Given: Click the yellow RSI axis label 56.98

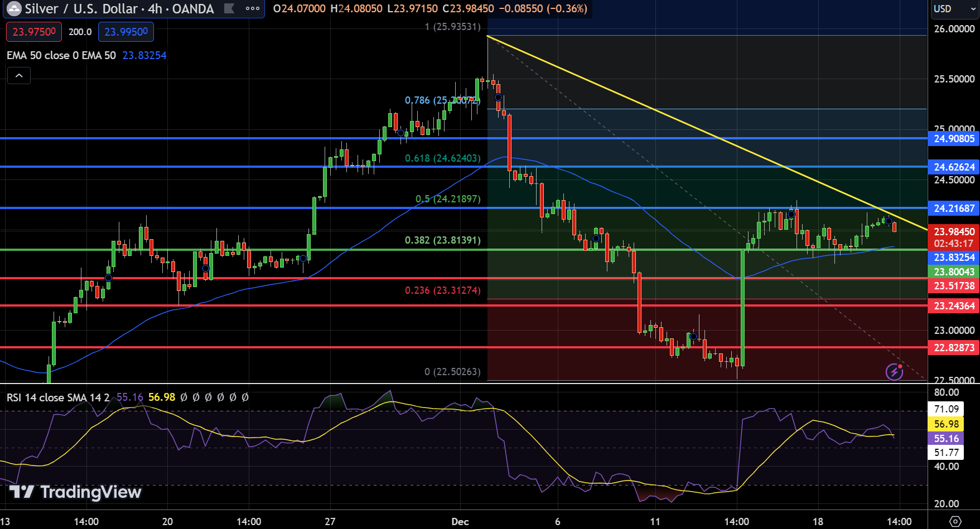Looking at the screenshot, I should [x=946, y=424].
